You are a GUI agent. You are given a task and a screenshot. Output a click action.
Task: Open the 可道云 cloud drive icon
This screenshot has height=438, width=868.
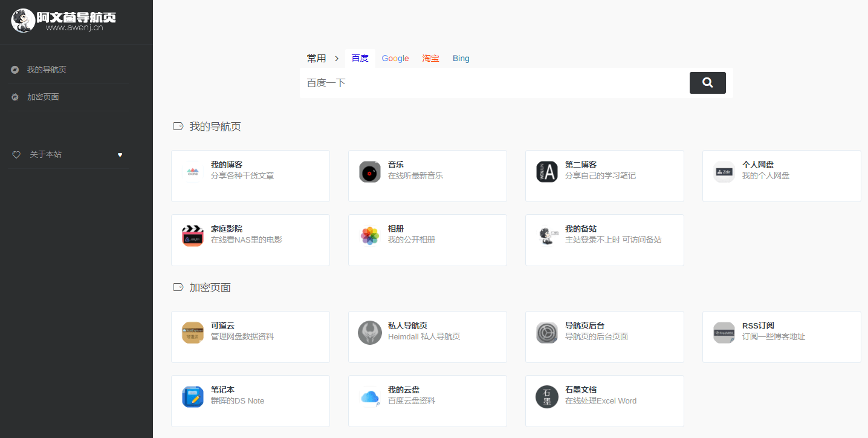click(x=192, y=333)
